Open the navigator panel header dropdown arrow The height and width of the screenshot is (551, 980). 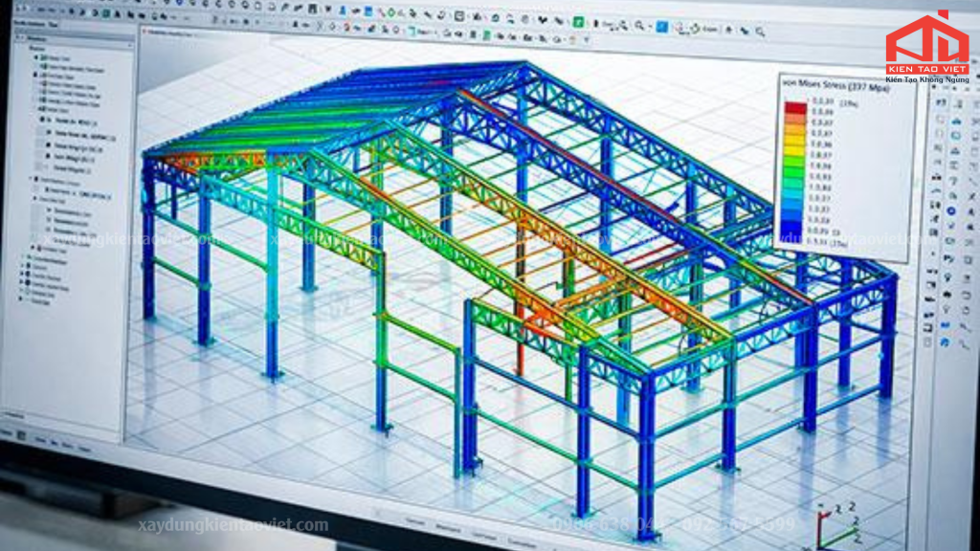pos(130,45)
